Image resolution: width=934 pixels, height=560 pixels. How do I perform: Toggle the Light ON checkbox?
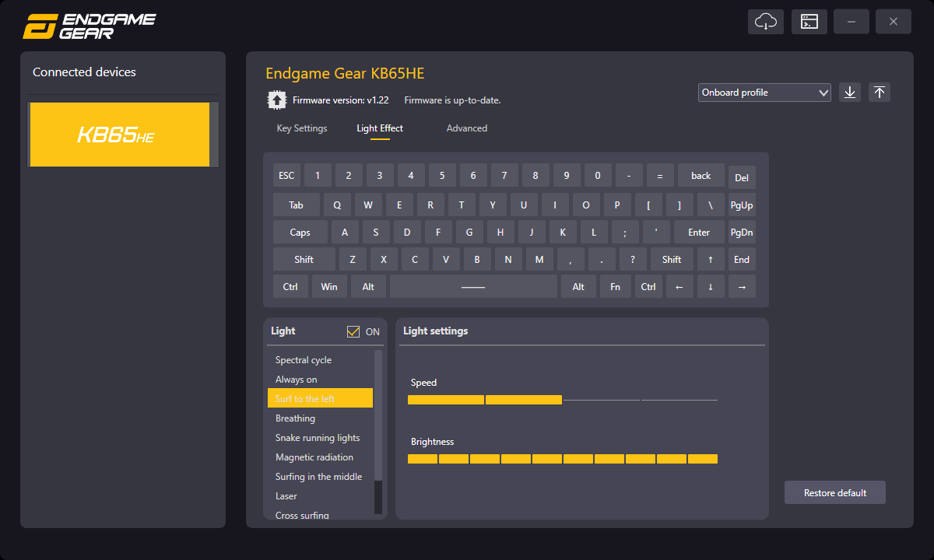pyautogui.click(x=353, y=331)
